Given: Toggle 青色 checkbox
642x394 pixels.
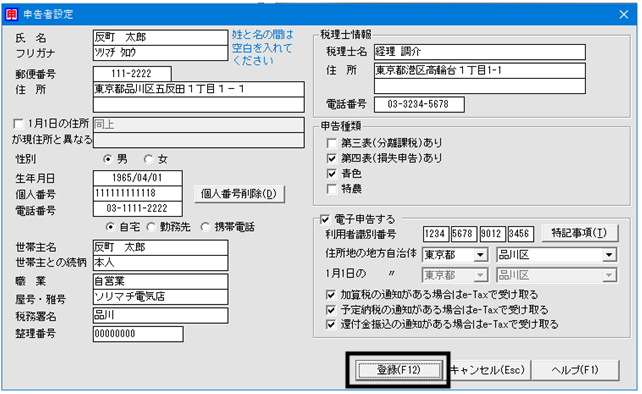Looking at the screenshot, I should point(332,174).
